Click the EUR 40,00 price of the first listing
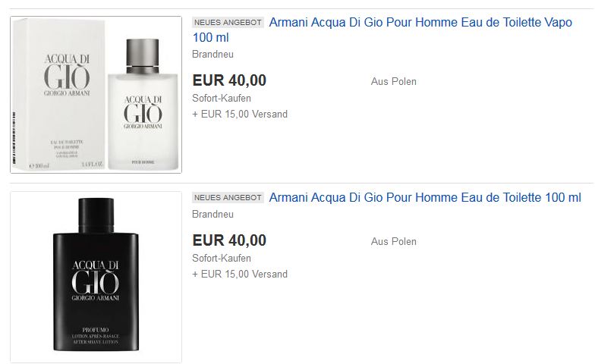Screen dimensions: 595x364 tap(229, 80)
